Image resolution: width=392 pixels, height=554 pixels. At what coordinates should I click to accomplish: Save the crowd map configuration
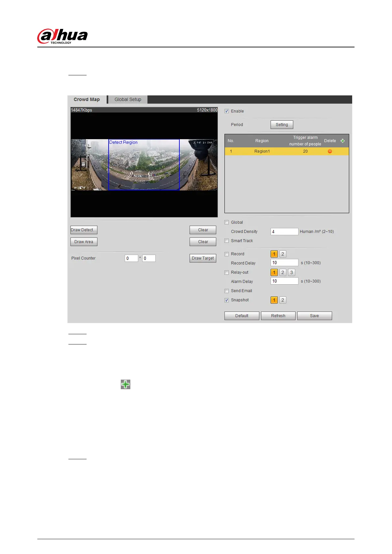click(314, 316)
